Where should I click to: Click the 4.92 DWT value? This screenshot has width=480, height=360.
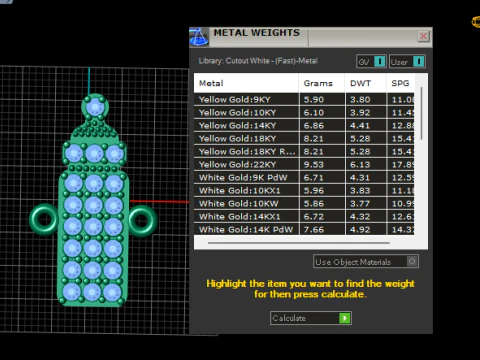click(x=360, y=230)
